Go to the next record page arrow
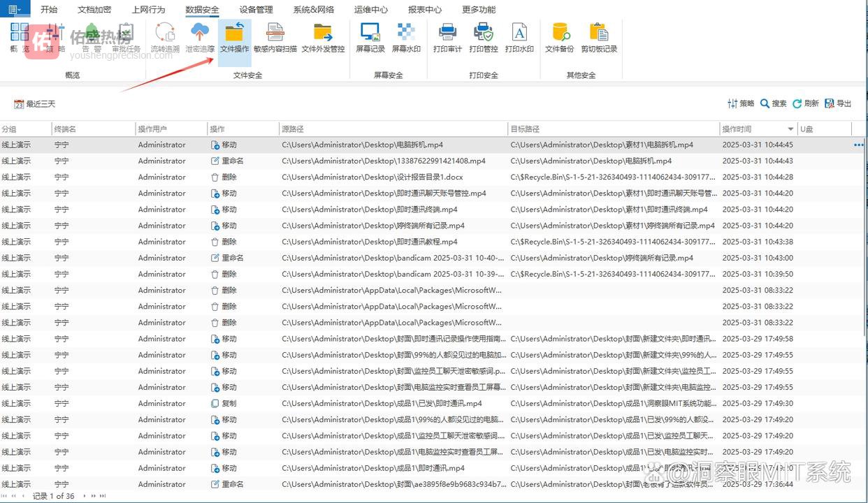The image size is (868, 503). tap(84, 496)
